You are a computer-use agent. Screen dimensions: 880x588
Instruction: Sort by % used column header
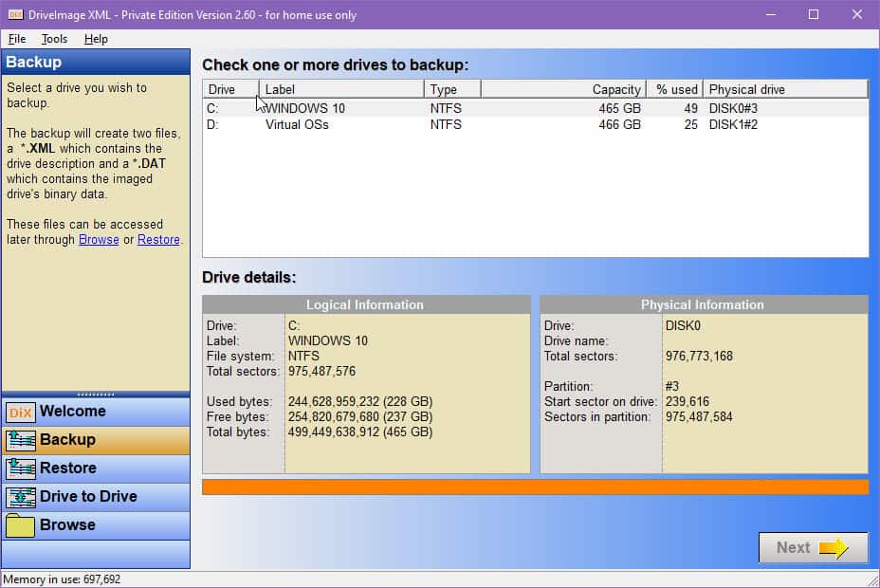674,89
